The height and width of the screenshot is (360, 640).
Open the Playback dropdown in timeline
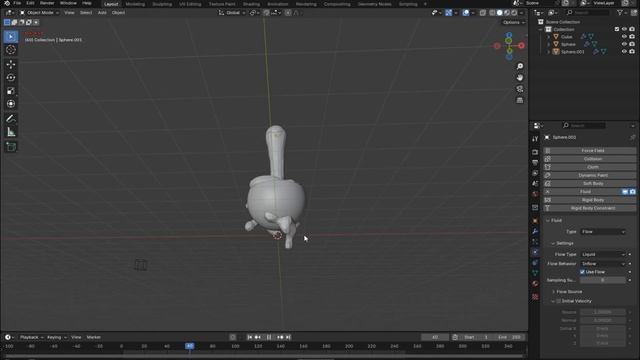[x=31, y=338]
